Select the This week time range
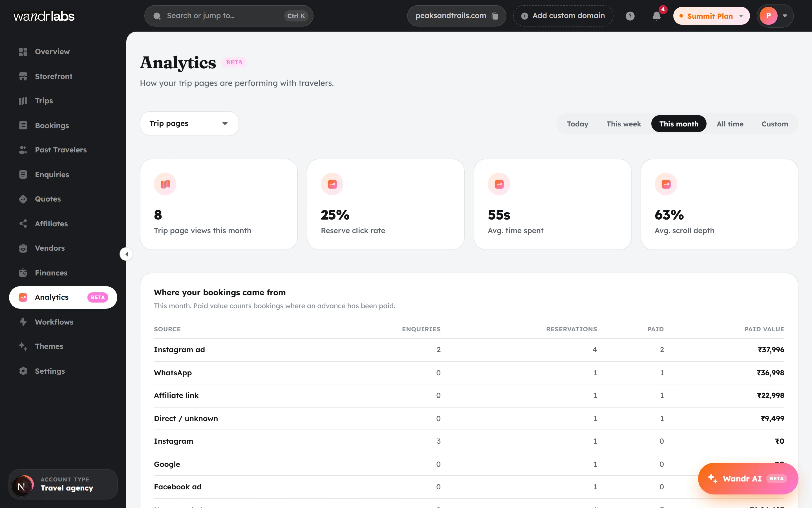The width and height of the screenshot is (812, 508). [x=623, y=124]
